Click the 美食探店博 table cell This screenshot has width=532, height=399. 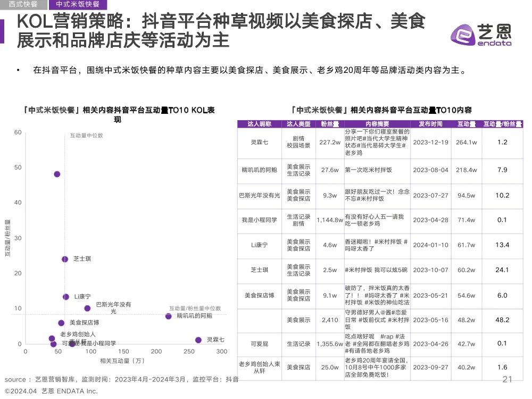pos(260,295)
